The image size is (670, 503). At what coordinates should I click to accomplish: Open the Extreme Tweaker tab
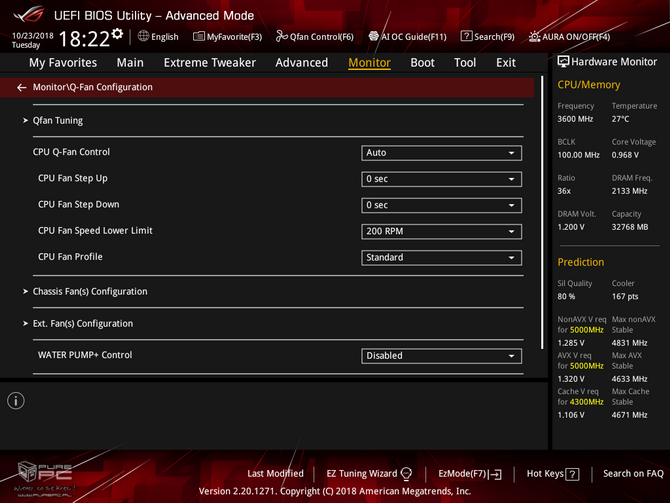tap(210, 63)
